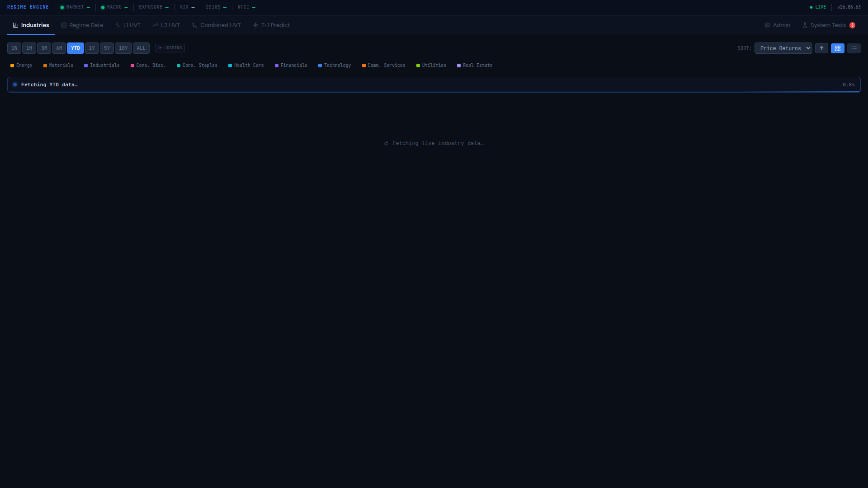This screenshot has height=488, width=868.
Task: Switch to list view
Action: 854,48
